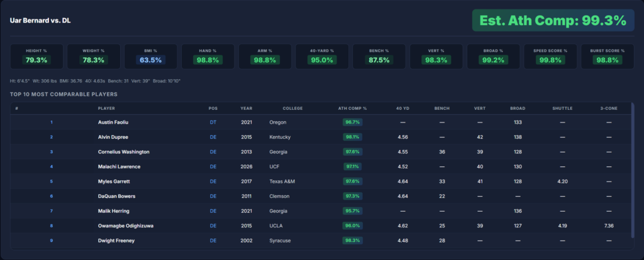Open the Speed Score % card
The width and height of the screenshot is (644, 260).
click(x=551, y=56)
